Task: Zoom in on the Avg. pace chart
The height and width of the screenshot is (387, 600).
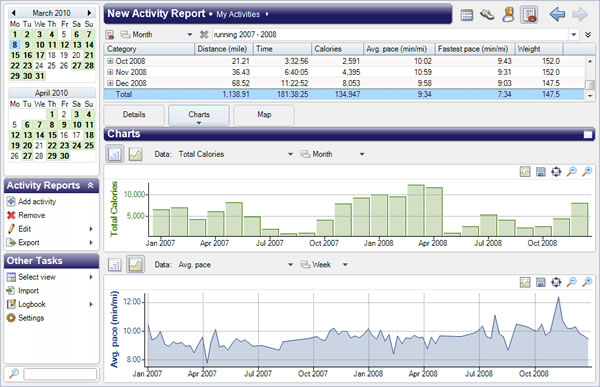Action: pos(587,282)
